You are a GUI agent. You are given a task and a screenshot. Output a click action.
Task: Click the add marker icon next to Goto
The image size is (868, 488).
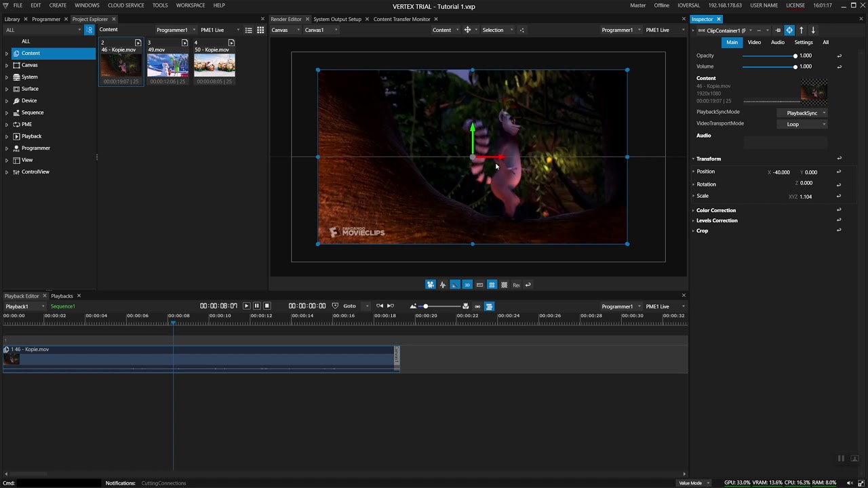click(x=335, y=306)
